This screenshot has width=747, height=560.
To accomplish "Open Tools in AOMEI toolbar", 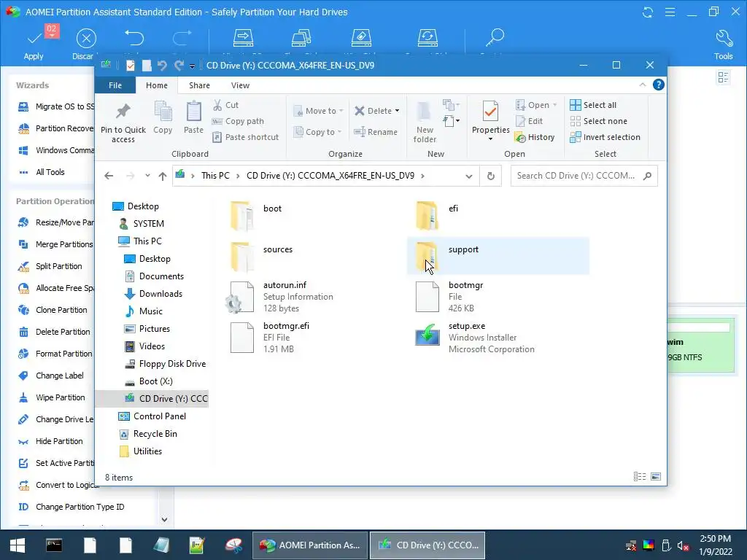I will [723, 45].
